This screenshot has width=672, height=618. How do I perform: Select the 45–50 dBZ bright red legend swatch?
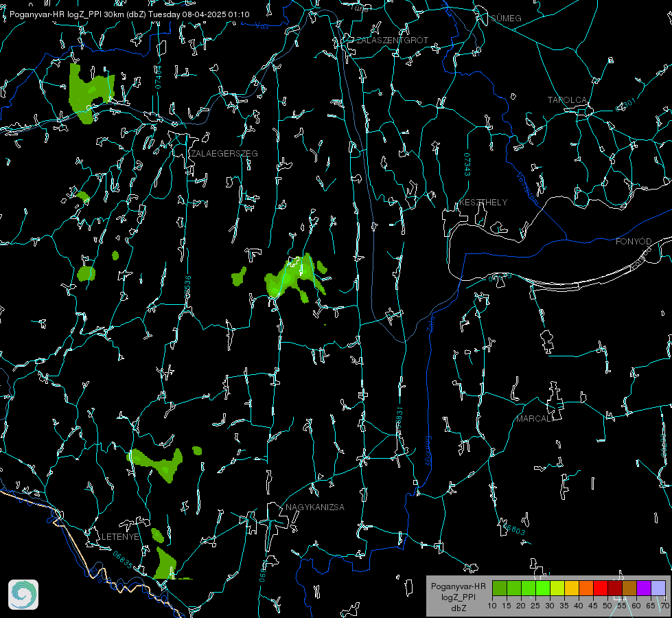pos(601,588)
